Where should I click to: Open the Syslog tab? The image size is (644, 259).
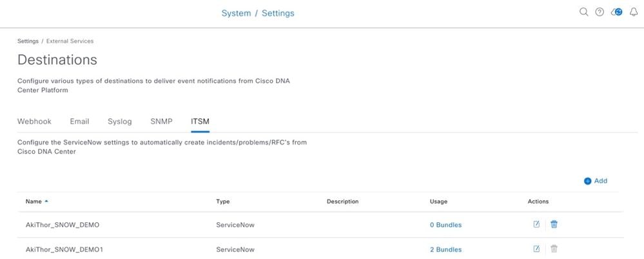pyautogui.click(x=119, y=121)
